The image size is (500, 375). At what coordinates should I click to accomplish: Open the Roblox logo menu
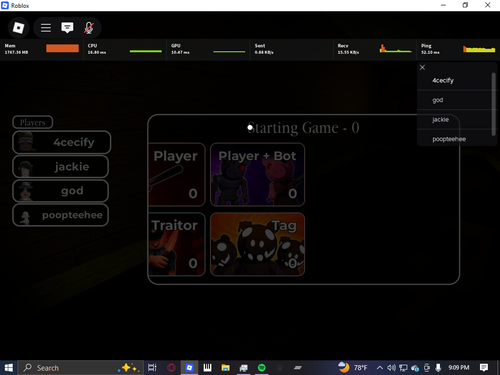(x=18, y=28)
